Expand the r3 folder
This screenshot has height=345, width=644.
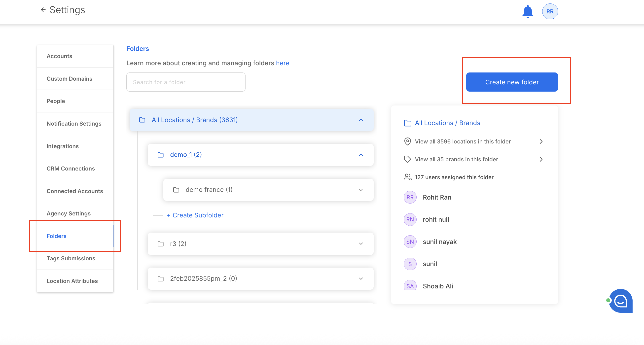361,244
